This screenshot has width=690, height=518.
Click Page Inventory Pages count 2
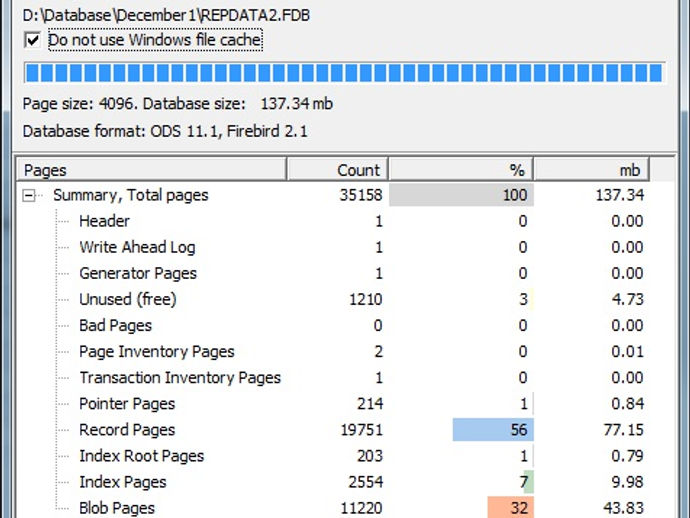point(378,352)
